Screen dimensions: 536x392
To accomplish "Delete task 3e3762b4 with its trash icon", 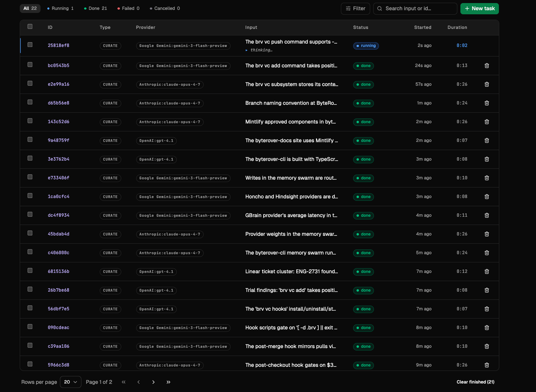I will (x=487, y=159).
